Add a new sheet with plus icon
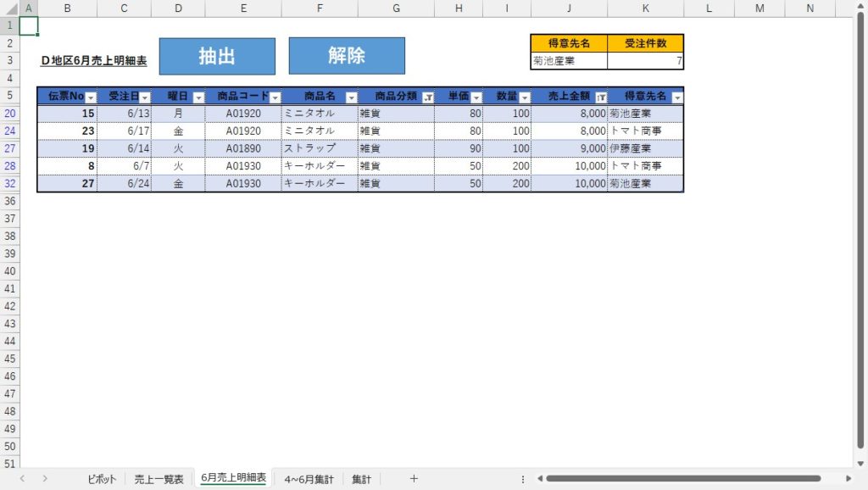The image size is (868, 490). click(414, 479)
